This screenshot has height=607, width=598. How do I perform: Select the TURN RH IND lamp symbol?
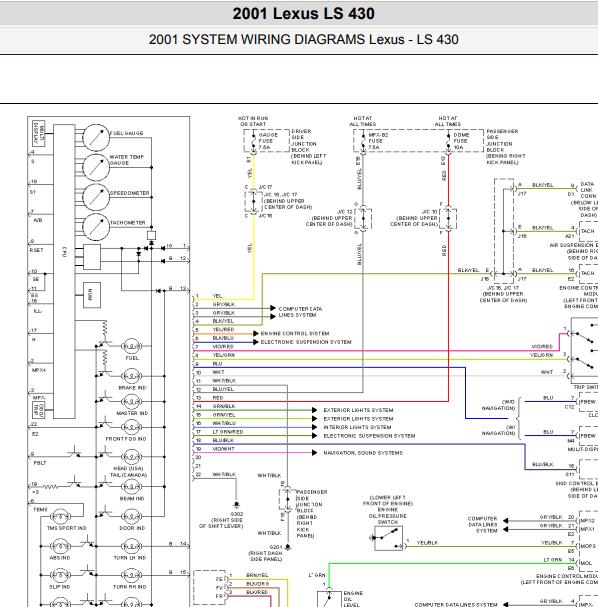pyautogui.click(x=132, y=575)
